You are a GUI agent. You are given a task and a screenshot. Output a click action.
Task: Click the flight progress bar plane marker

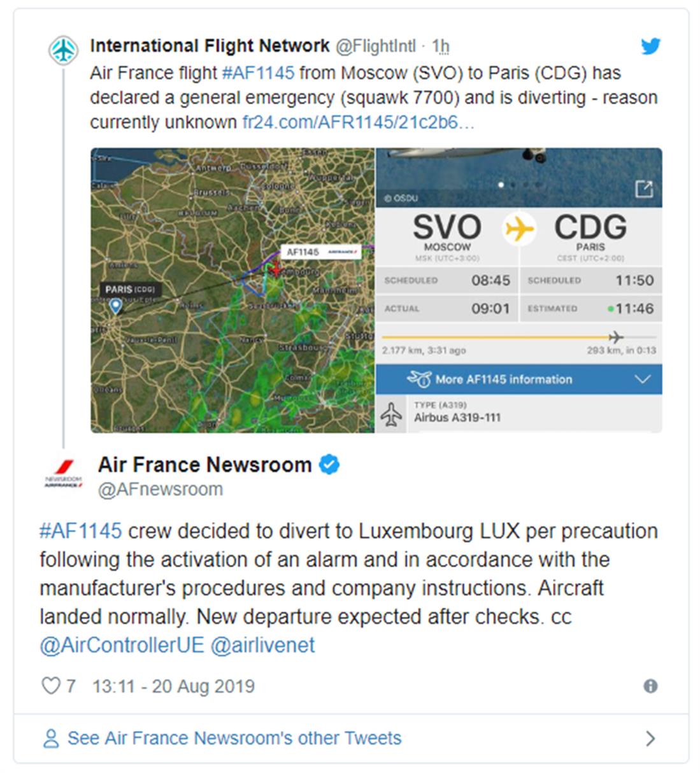click(x=615, y=336)
